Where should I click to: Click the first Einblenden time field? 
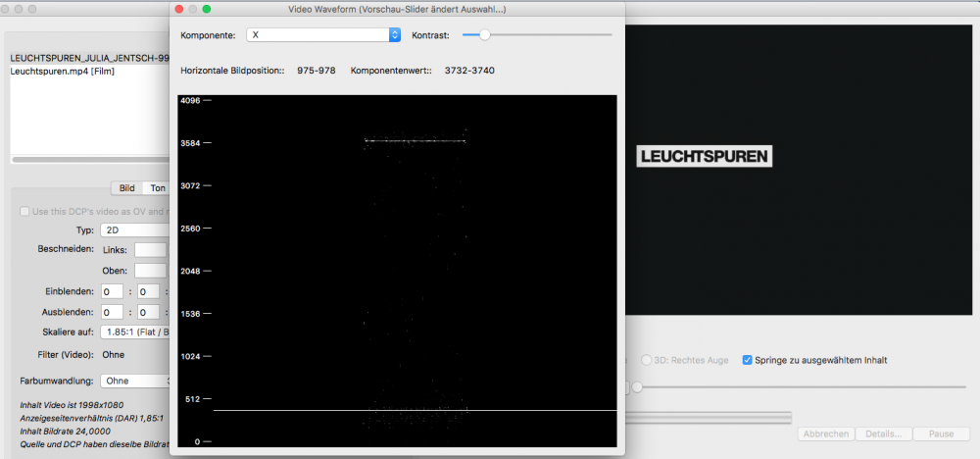112,291
